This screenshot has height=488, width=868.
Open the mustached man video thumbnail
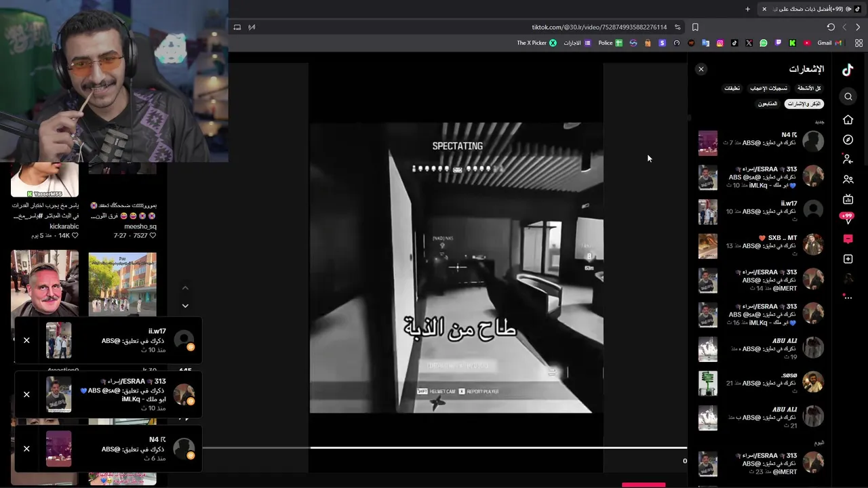coord(45,283)
